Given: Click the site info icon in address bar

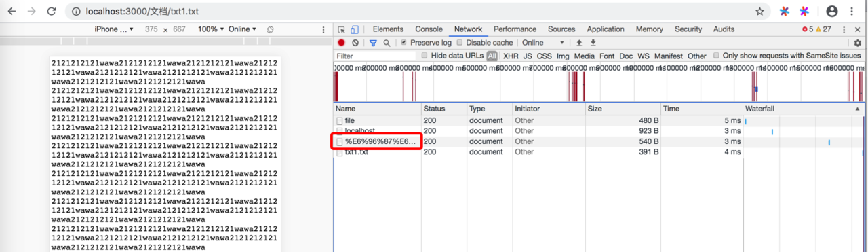Looking at the screenshot, I should point(76,12).
